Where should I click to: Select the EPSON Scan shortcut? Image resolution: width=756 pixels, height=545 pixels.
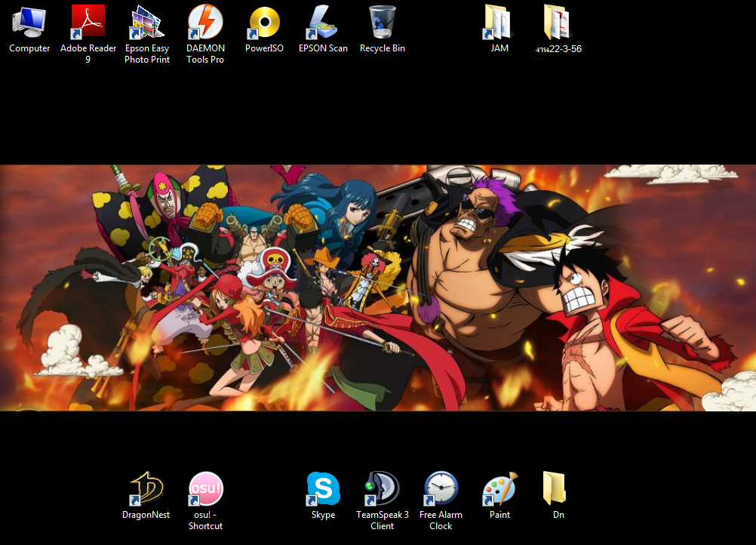[x=323, y=22]
